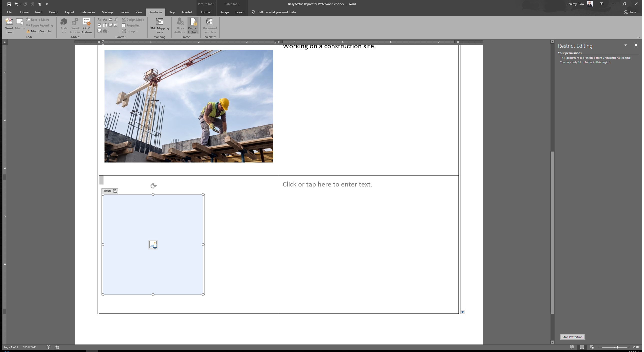Open spelling and proofing status icon
644x352 pixels.
pos(48,347)
